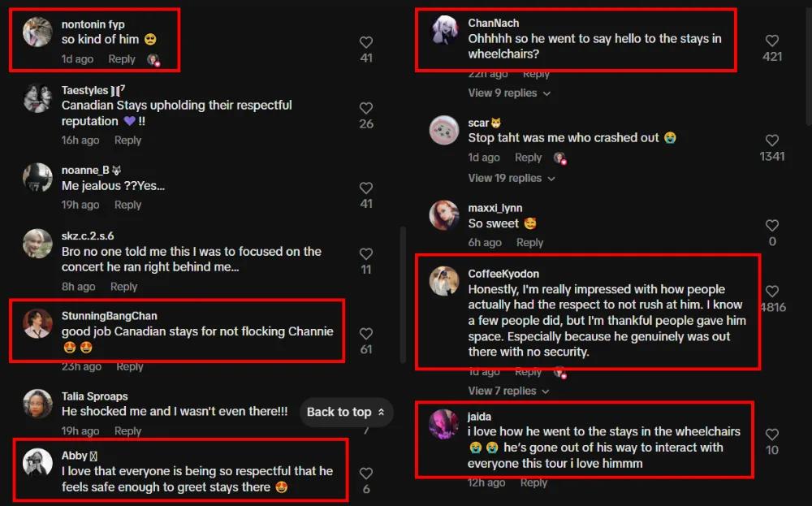Viewport: 812px width, 506px height.
Task: Click the comments list scrollbar
Action: pyautogui.click(x=402, y=292)
